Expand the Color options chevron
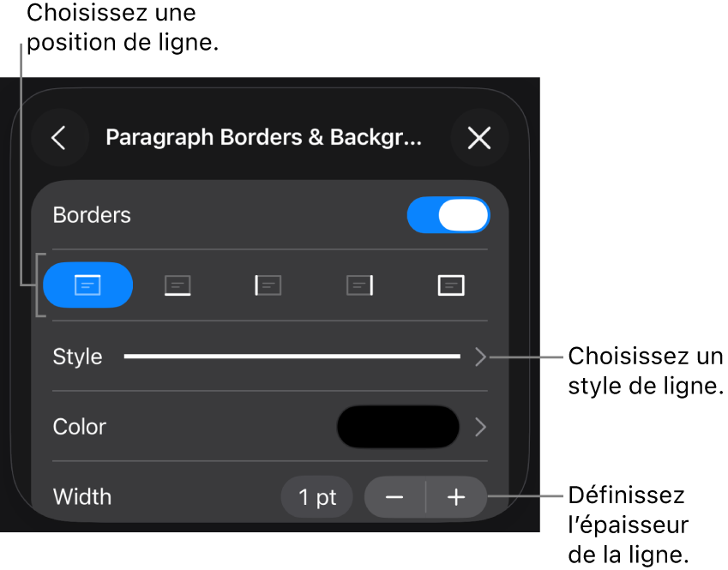The height and width of the screenshot is (570, 728). pyautogui.click(x=480, y=427)
